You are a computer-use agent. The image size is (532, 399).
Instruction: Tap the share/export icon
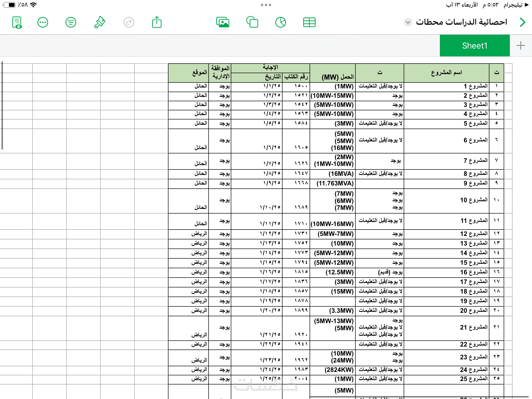coord(157,22)
